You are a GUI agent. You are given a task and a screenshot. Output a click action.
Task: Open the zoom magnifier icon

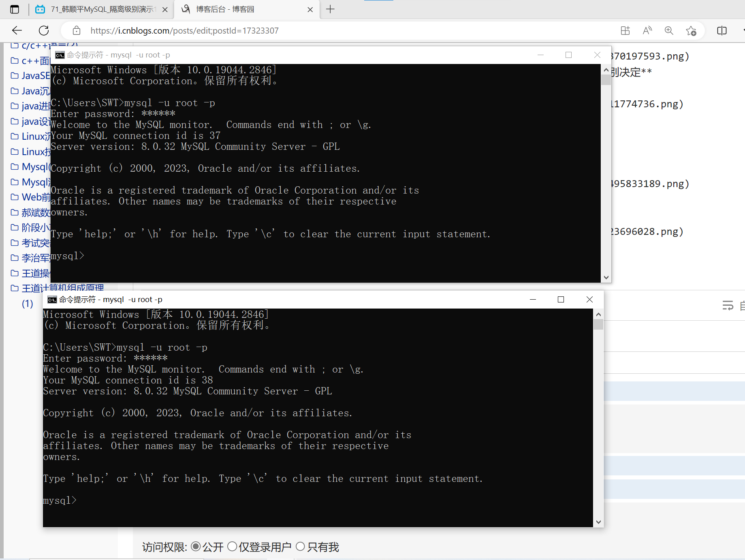669,30
